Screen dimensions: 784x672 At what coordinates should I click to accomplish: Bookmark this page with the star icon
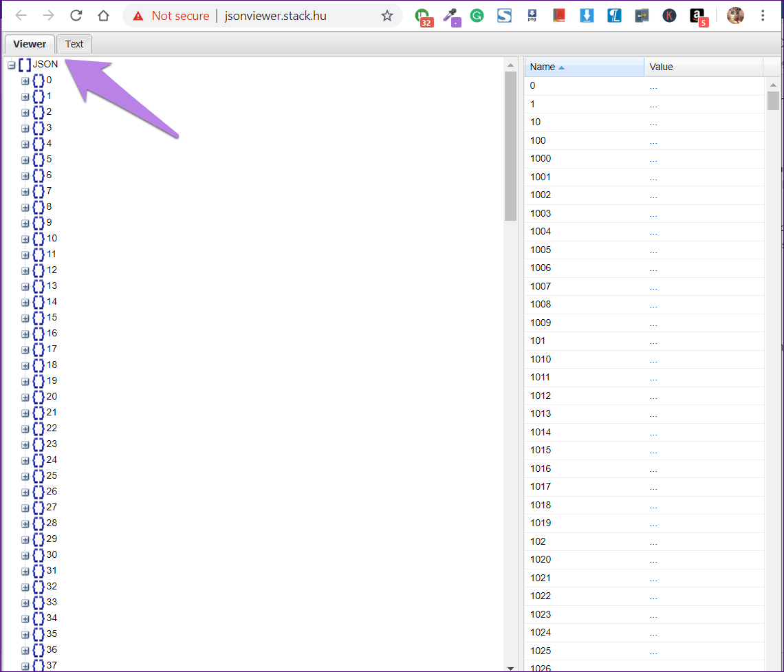coord(387,16)
